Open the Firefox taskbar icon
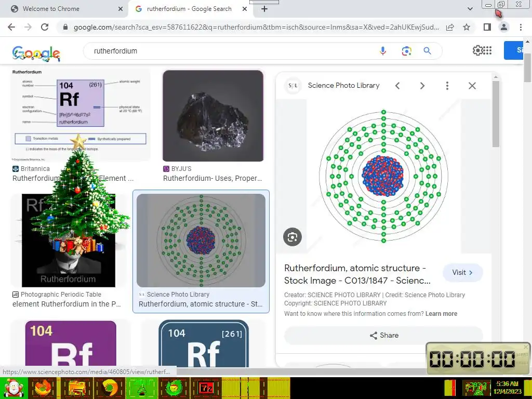Viewport: 532px width, 399px height. coord(44,388)
